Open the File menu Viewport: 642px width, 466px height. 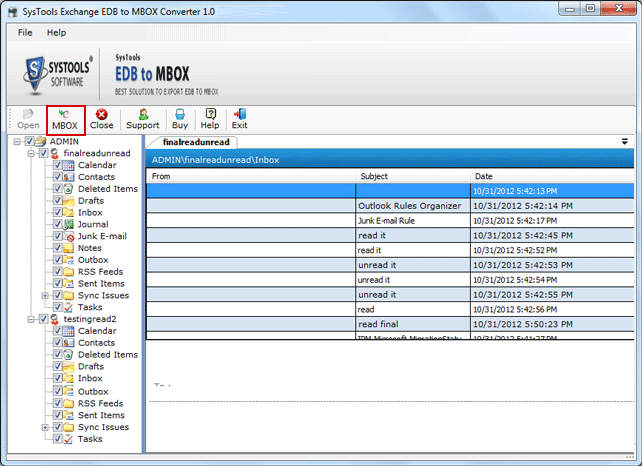click(25, 32)
